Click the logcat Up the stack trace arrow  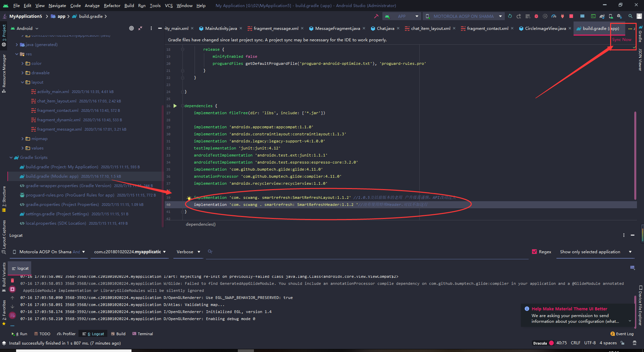coord(12,298)
